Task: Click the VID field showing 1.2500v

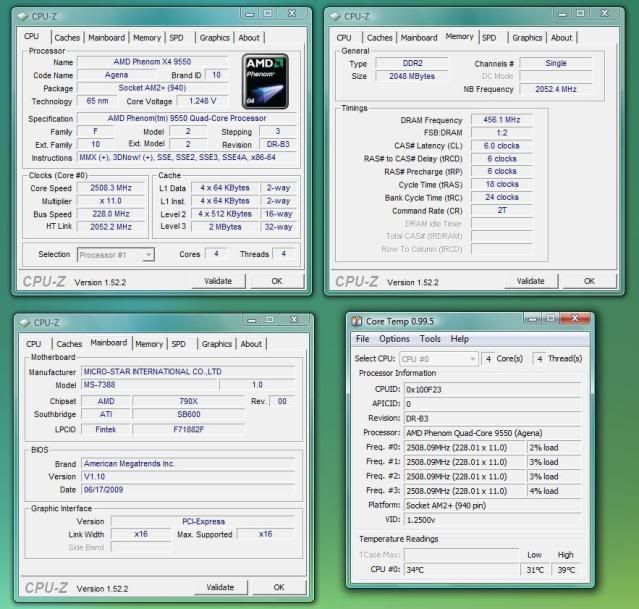Action: click(x=492, y=520)
